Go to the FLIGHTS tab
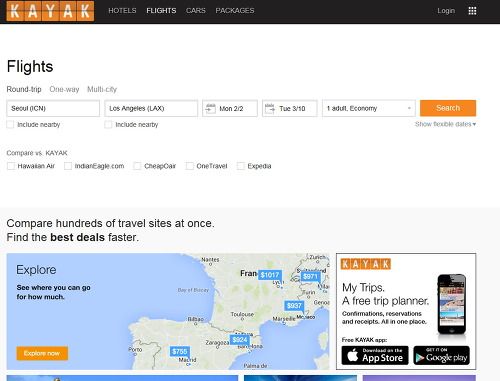The height and width of the screenshot is (381, 500). point(161,11)
